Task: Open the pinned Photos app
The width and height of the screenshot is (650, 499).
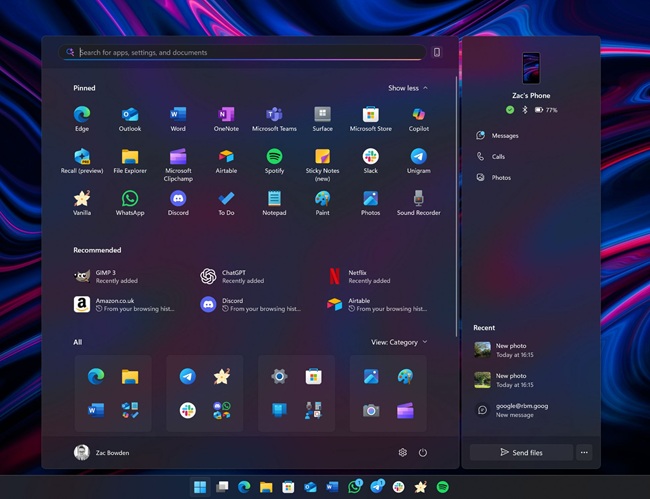Action: (x=370, y=203)
